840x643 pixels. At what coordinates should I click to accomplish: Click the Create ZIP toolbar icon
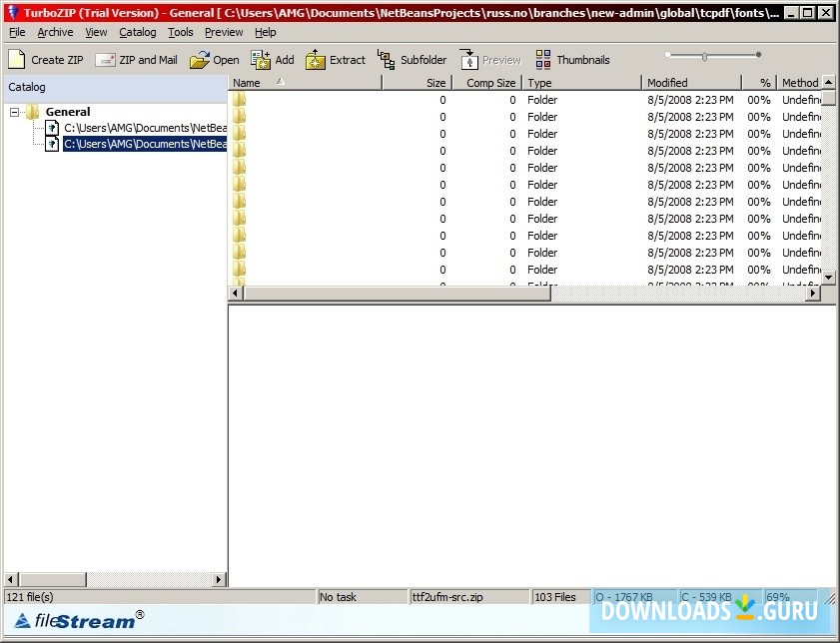coord(17,60)
